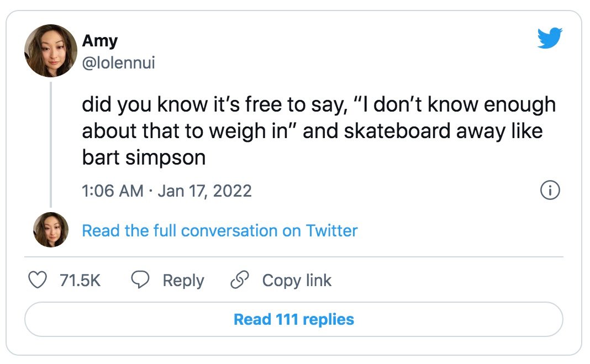The width and height of the screenshot is (590, 364).
Task: Click the 71.5K likes count
Action: click(80, 281)
